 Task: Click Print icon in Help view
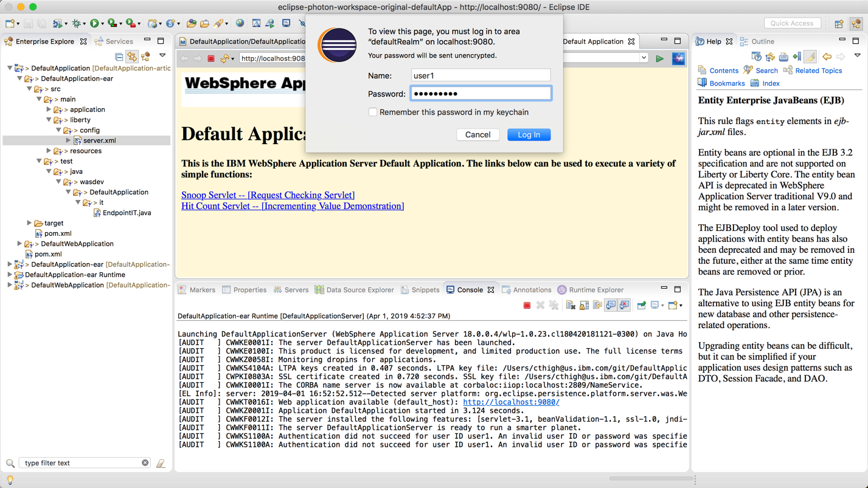pos(783,57)
